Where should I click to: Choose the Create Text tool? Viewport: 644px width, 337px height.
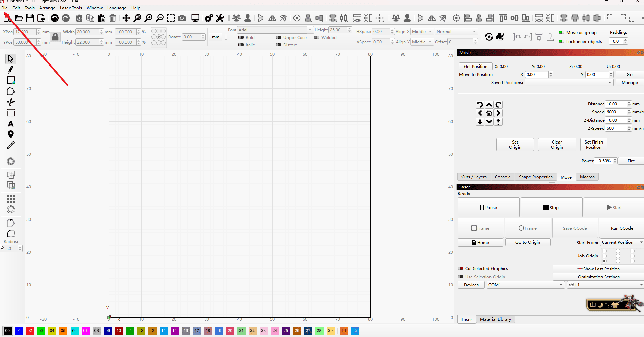pyautogui.click(x=11, y=124)
